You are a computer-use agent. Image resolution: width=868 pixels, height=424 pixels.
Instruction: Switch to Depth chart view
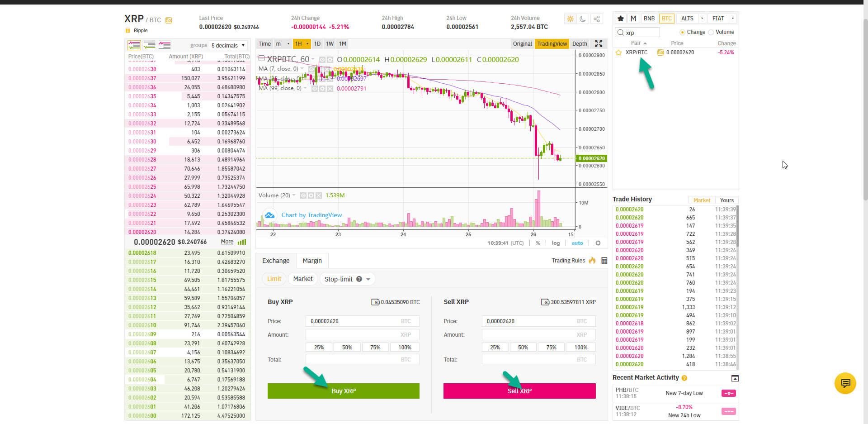[580, 44]
